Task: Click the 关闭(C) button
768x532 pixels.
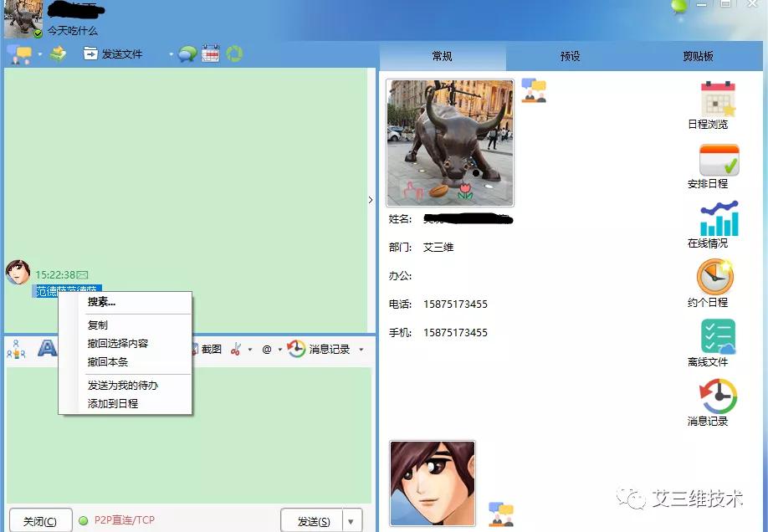Action: 40,519
